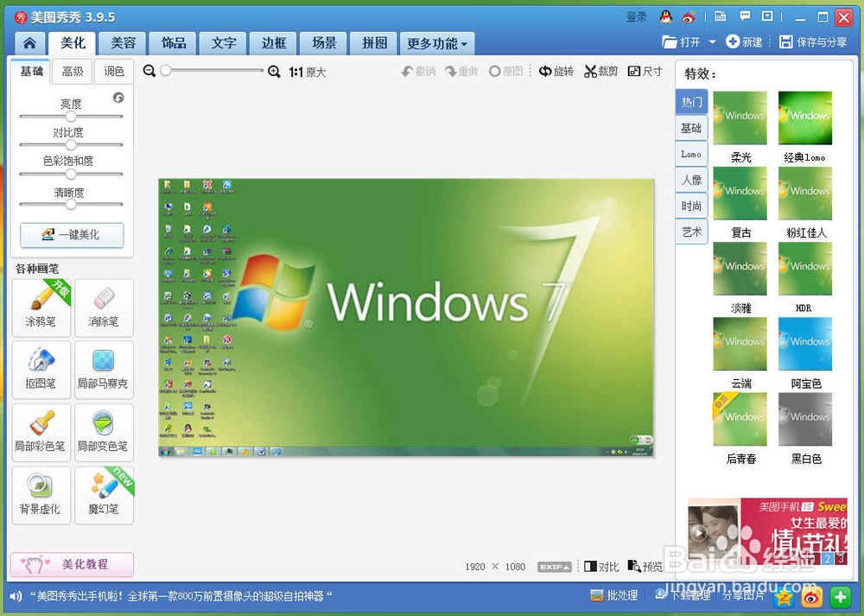Toggle the 预览 preview option
The image size is (864, 616).
point(645,567)
